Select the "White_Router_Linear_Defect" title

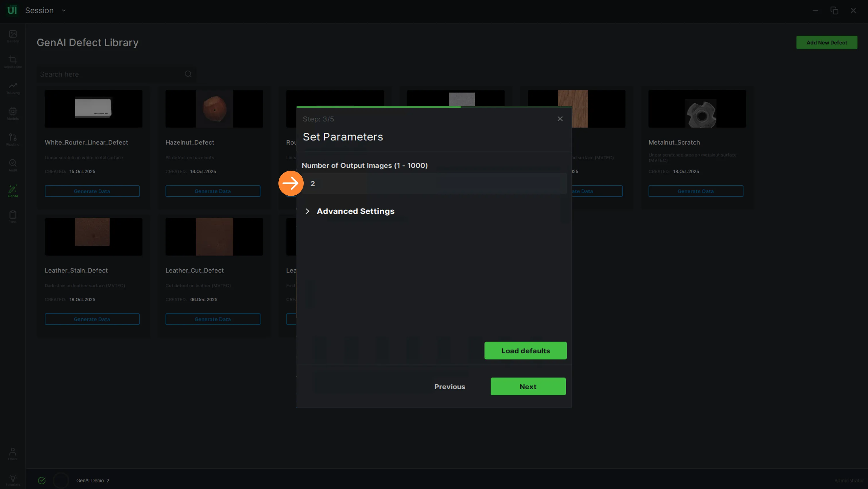(86, 142)
